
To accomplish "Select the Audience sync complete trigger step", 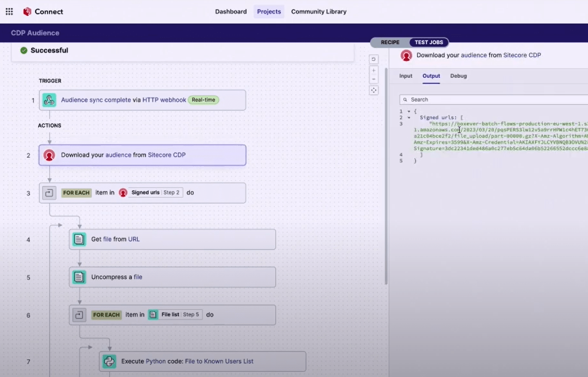I will [143, 100].
